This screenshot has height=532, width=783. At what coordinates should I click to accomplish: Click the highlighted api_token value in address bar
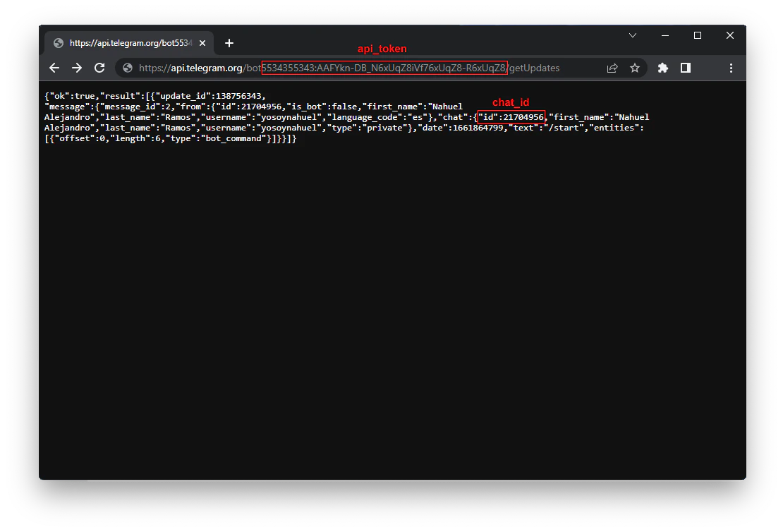(x=384, y=68)
